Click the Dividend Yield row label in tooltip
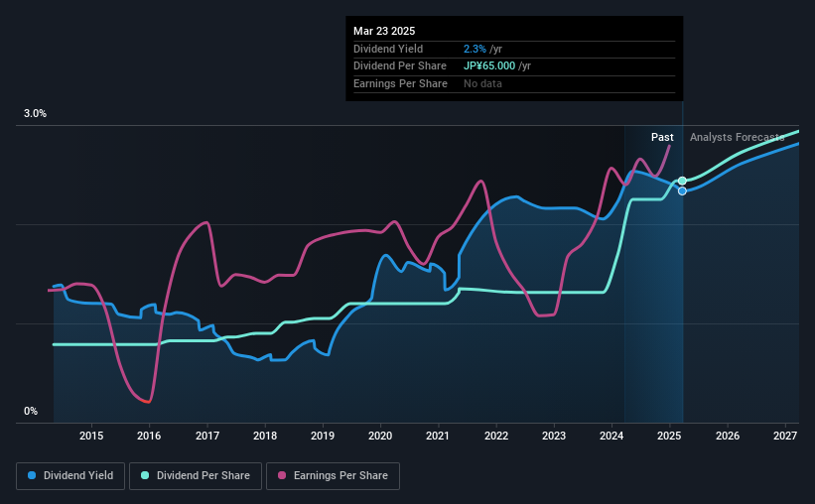 (388, 49)
